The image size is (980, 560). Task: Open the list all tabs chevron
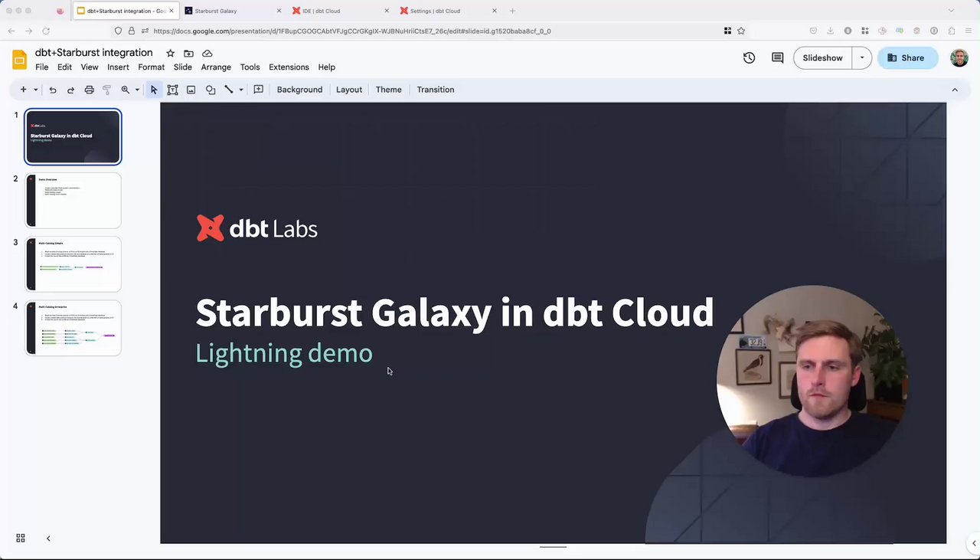tap(952, 11)
